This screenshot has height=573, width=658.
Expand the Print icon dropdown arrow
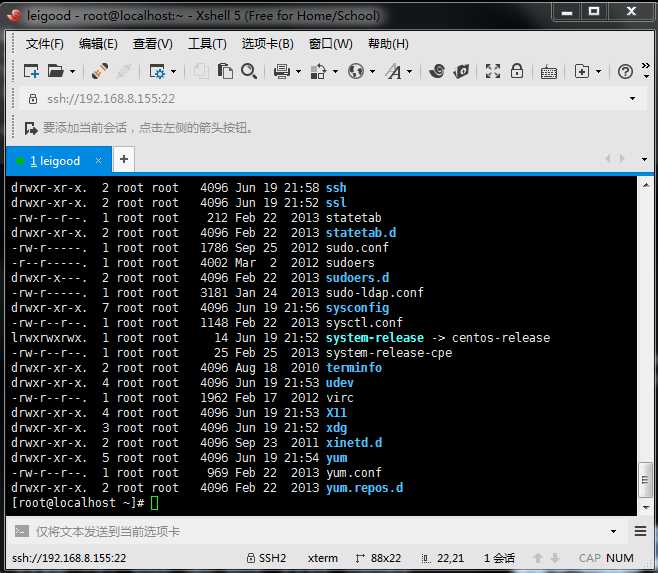coord(298,72)
